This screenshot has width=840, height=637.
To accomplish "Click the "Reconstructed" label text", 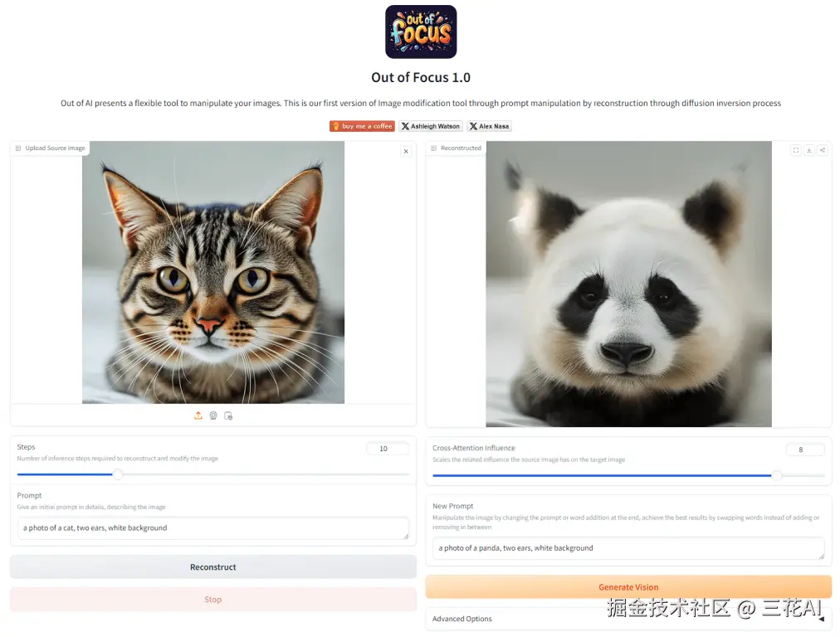I will tap(461, 148).
